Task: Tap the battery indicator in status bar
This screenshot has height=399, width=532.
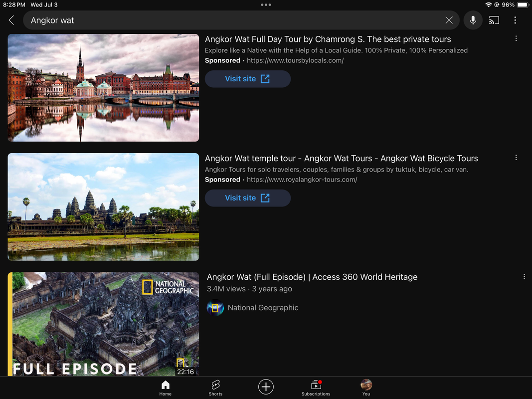Action: coord(523,5)
